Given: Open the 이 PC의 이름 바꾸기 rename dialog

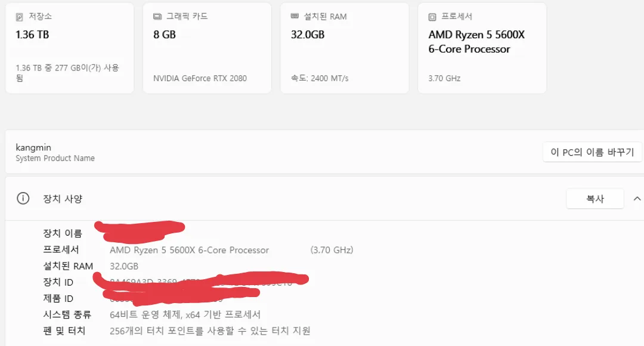Looking at the screenshot, I should pyautogui.click(x=592, y=152).
